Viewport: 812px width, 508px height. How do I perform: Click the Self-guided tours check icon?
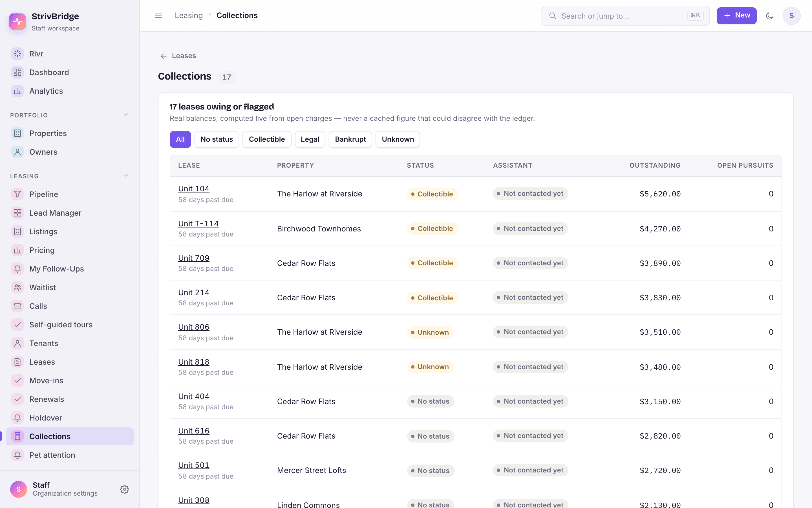17,325
